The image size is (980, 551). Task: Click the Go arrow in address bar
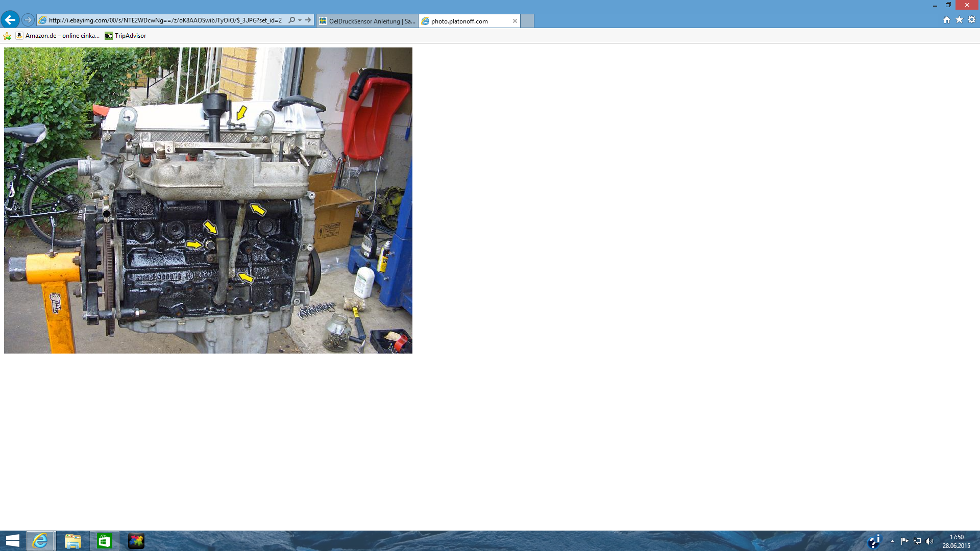point(308,20)
